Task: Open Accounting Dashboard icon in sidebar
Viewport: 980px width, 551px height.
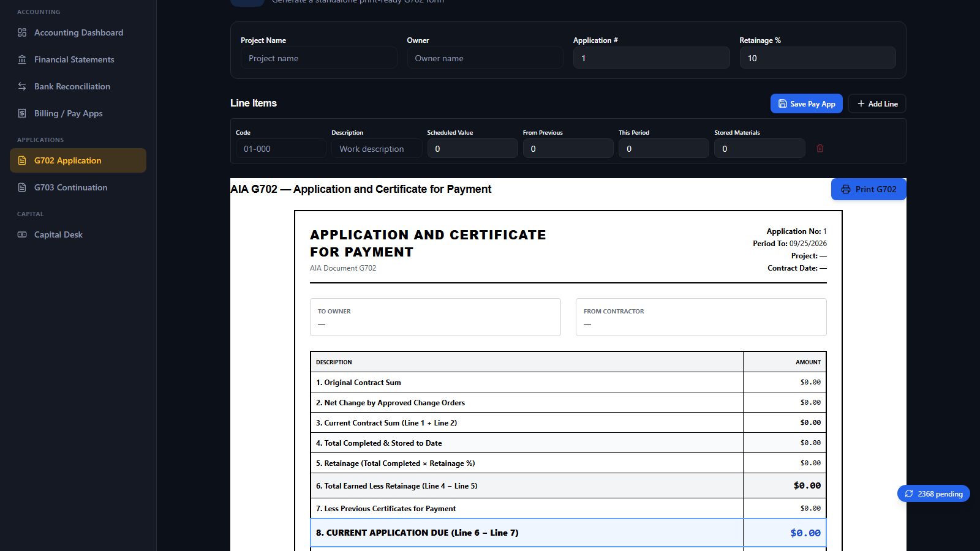Action: (22, 32)
